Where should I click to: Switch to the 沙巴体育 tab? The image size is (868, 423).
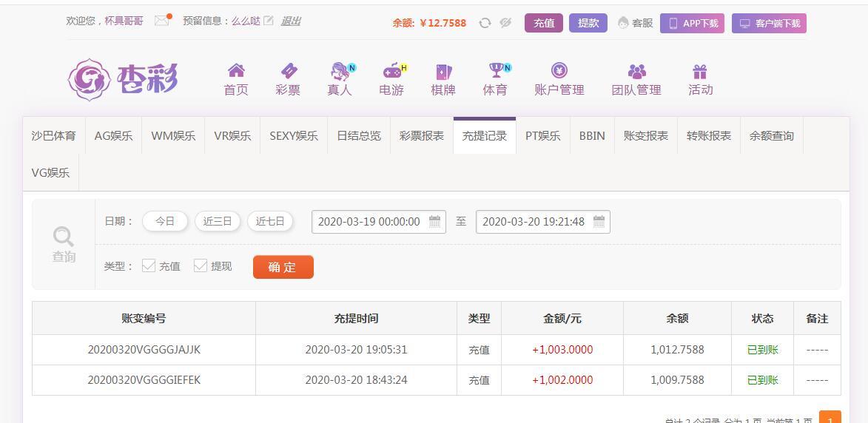click(x=54, y=135)
